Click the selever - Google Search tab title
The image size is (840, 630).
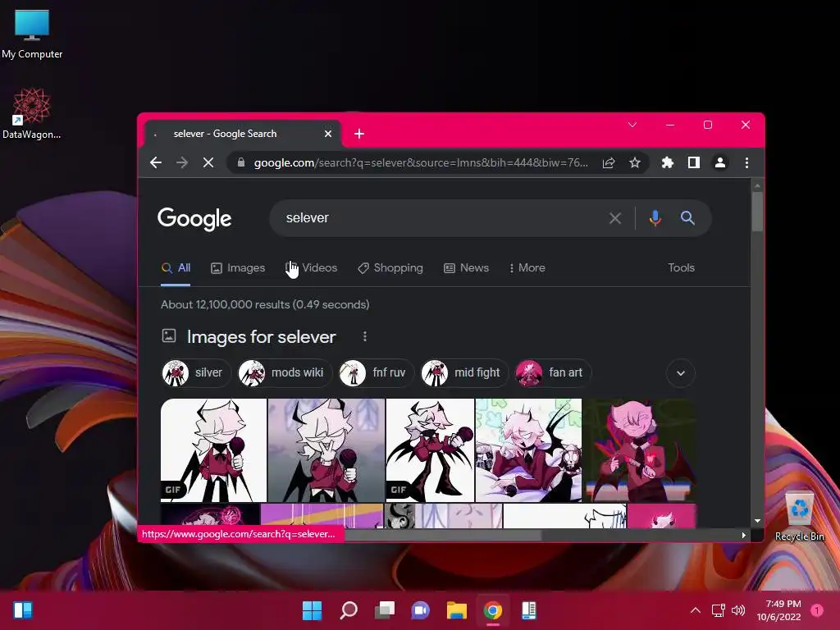(x=225, y=134)
